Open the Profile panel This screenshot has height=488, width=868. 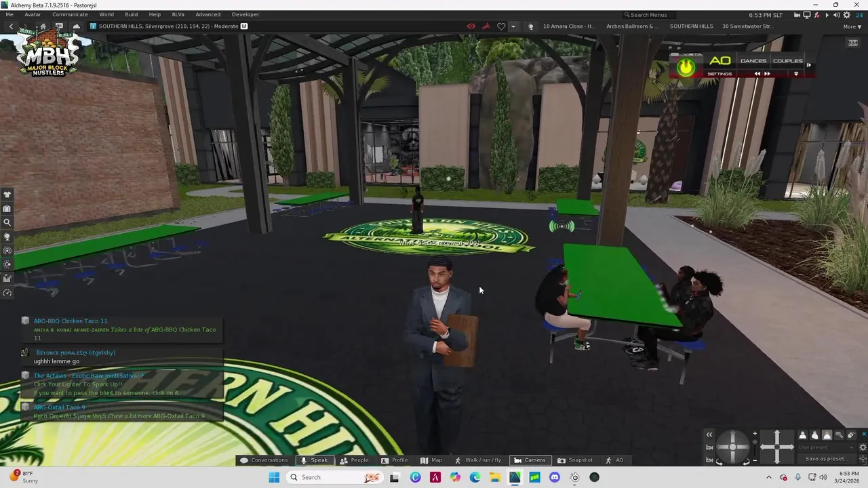pos(394,460)
